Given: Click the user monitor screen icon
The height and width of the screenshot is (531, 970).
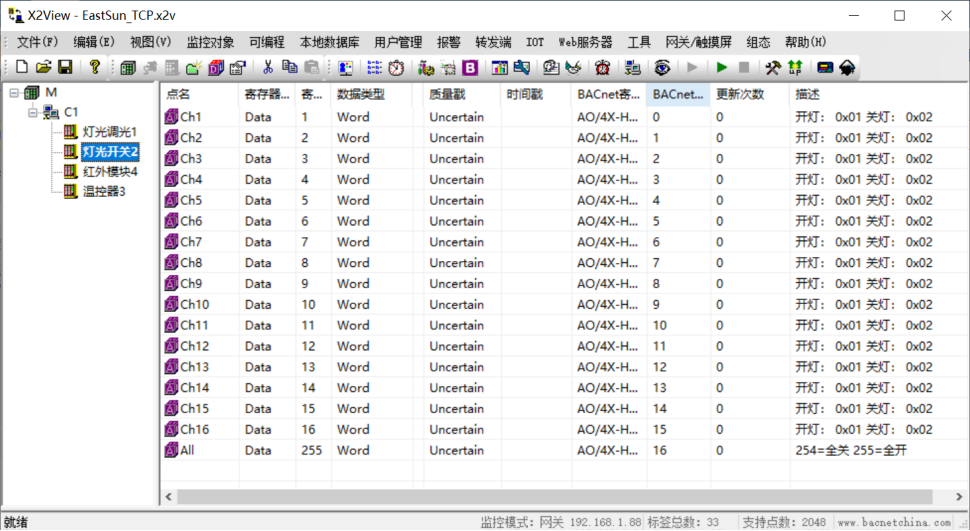Looking at the screenshot, I should pyautogui.click(x=346, y=67).
